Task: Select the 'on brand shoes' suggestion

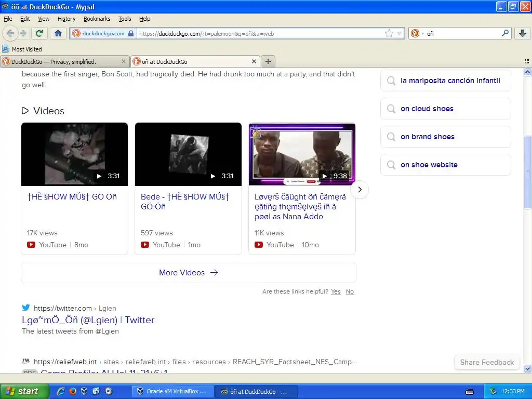Action: coord(445,137)
